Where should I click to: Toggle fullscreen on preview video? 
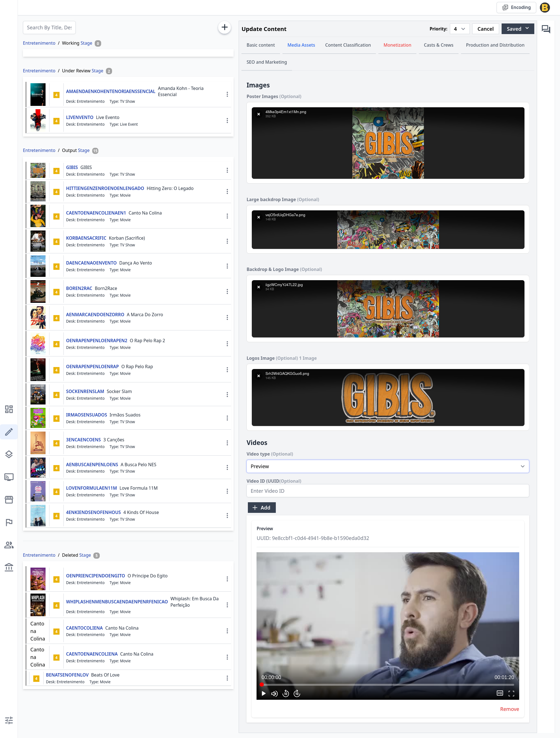(x=511, y=694)
